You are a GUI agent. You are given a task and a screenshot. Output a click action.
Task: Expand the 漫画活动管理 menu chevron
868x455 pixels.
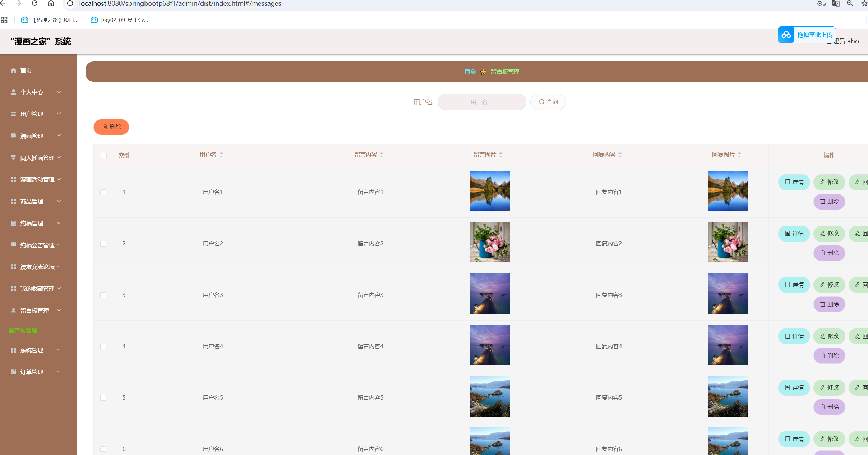click(x=59, y=179)
